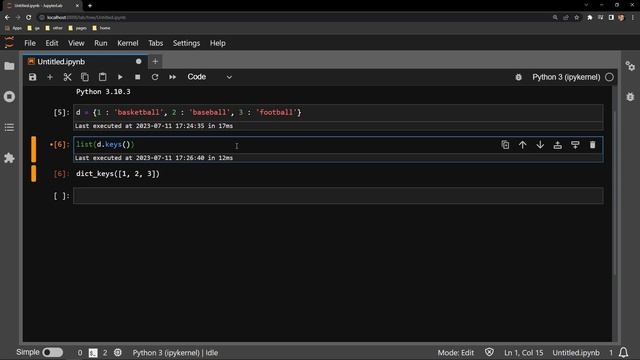Open a new launcher tab with plus
The height and width of the screenshot is (360, 640).
point(155,62)
